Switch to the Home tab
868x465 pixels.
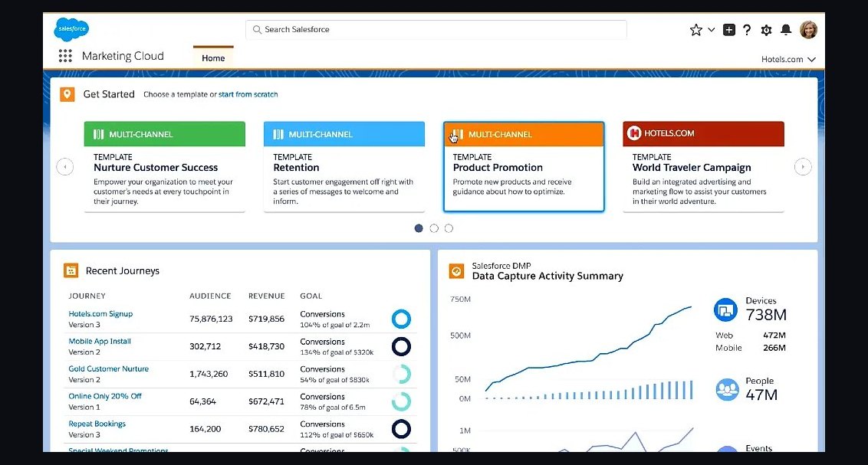coord(213,57)
